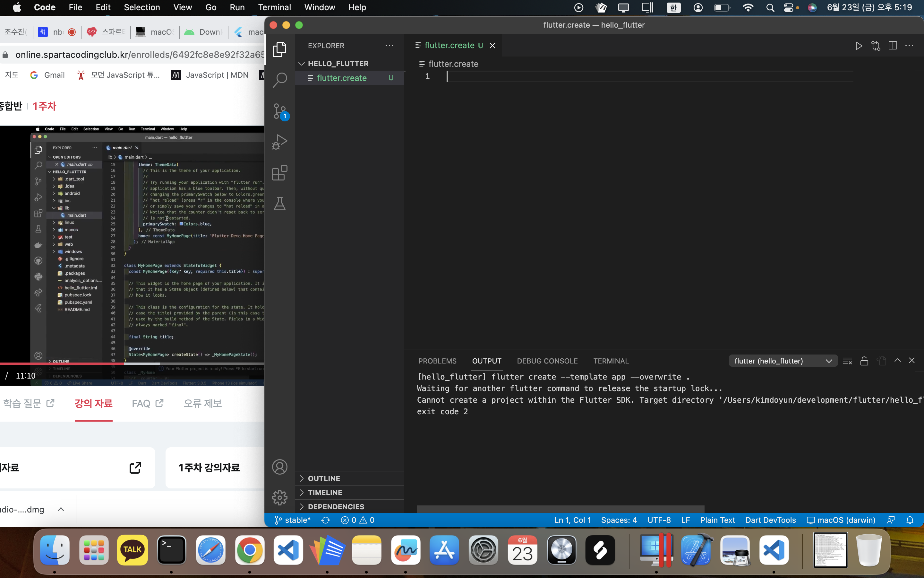Open KakaoTalk from the Dock
The image size is (924, 578).
[132, 550]
